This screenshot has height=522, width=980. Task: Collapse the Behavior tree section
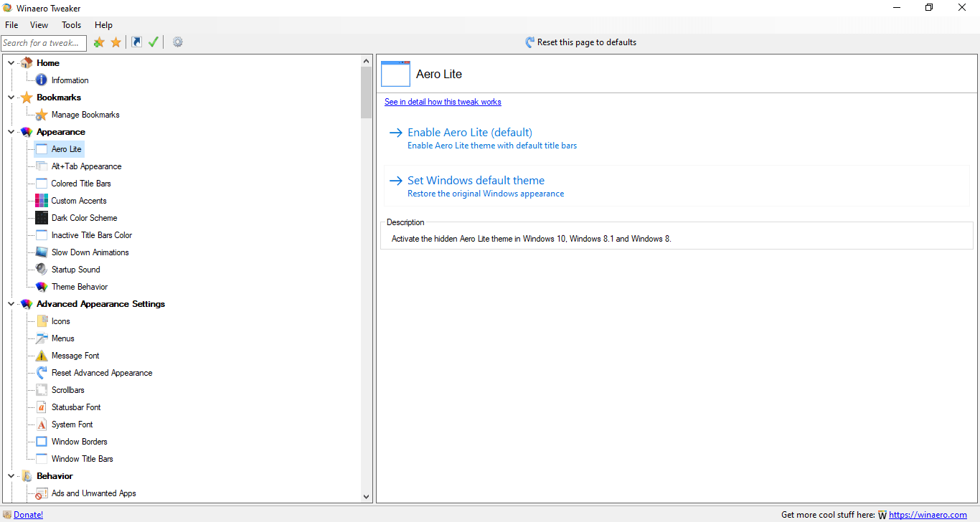[x=11, y=476]
